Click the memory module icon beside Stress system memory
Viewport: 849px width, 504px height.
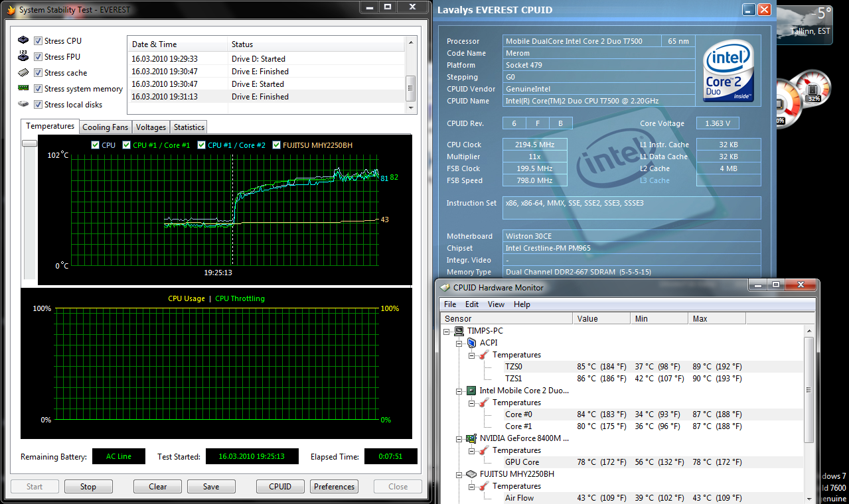(23, 88)
